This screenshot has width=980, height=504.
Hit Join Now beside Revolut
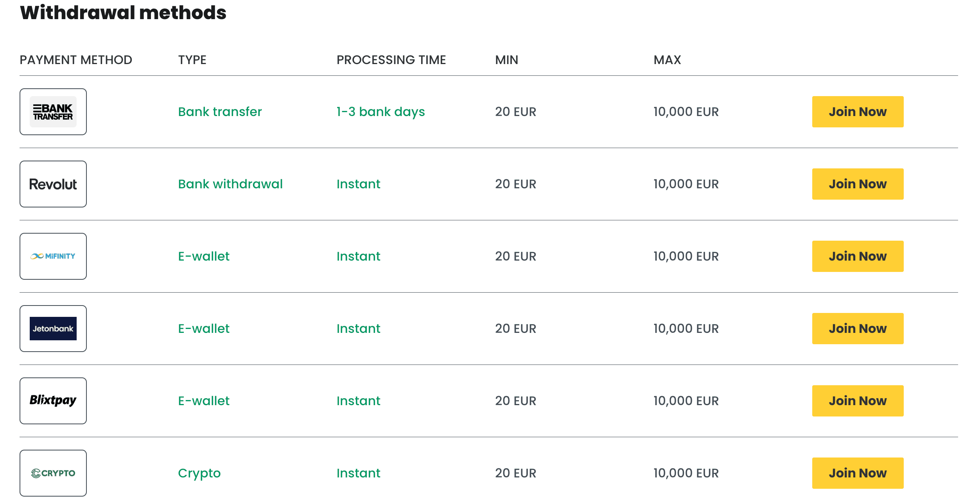click(x=858, y=184)
